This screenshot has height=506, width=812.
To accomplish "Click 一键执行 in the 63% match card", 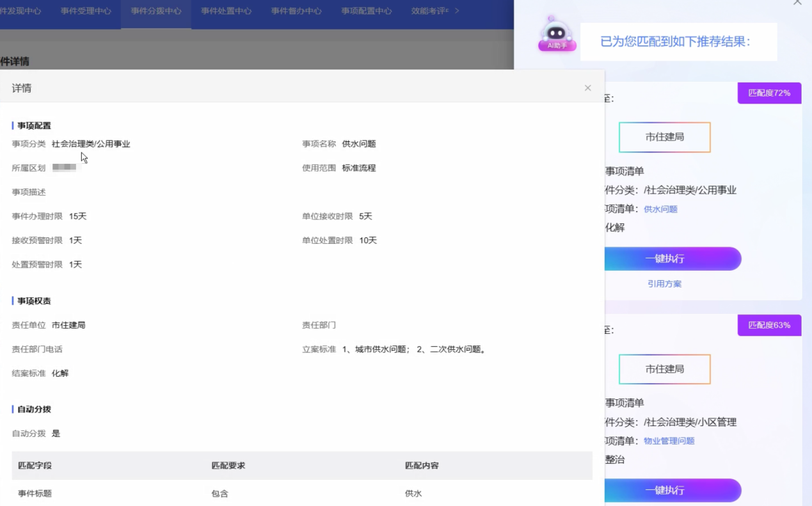I will 665,490.
